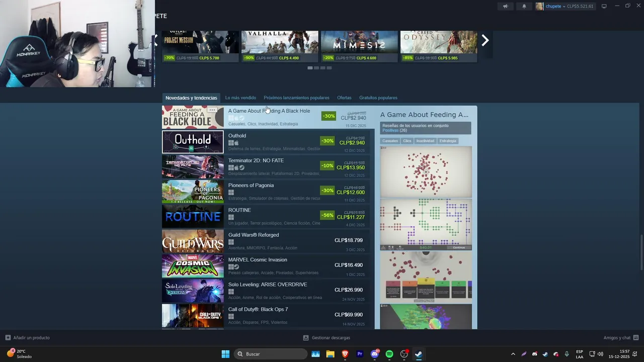Open MIMESIS carousel game card
Screen dimensions: 644x362
(x=359, y=46)
